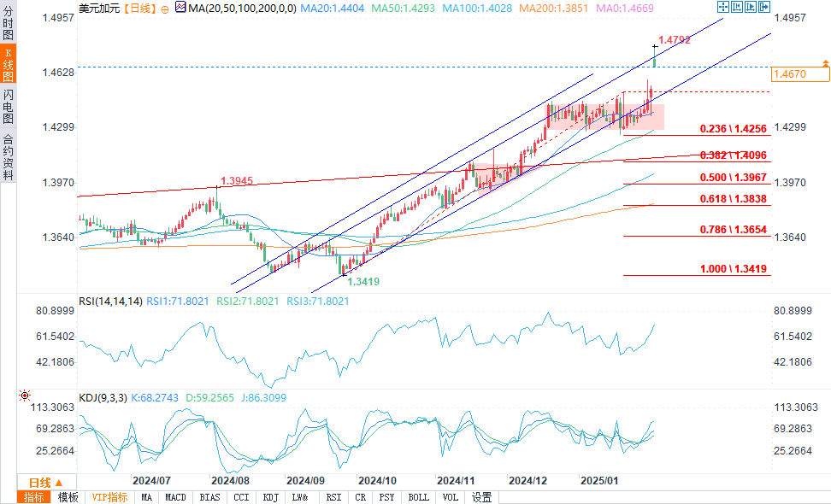The height and width of the screenshot is (504, 831).
Task: Click the 0.500 \ 1.3967 Fibonacci level label
Action: (734, 178)
